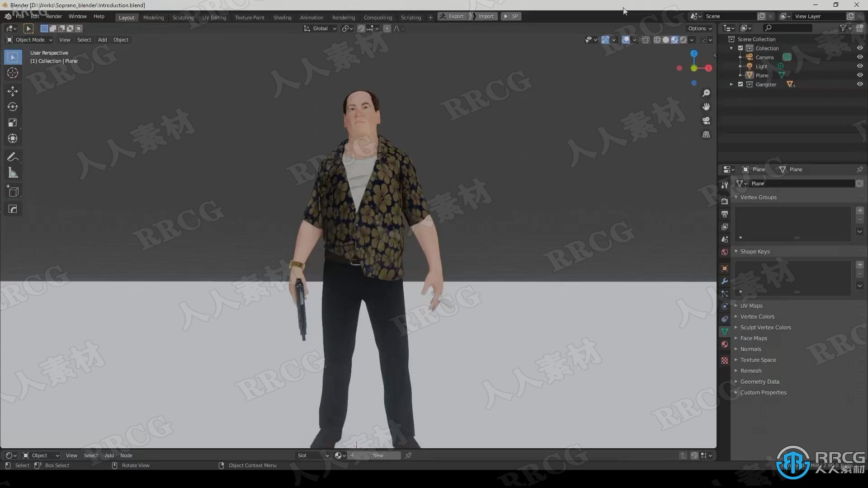The image size is (868, 488).
Task: Click the Scale tool icon
Action: pos(13,122)
